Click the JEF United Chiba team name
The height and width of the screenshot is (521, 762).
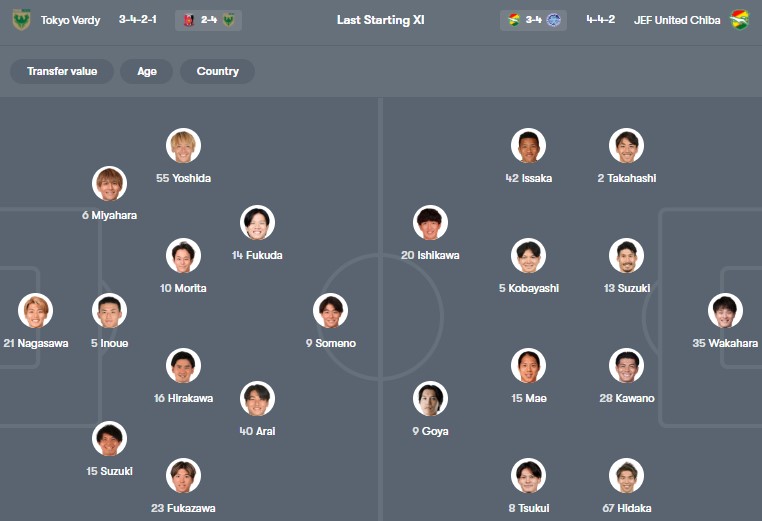point(676,20)
